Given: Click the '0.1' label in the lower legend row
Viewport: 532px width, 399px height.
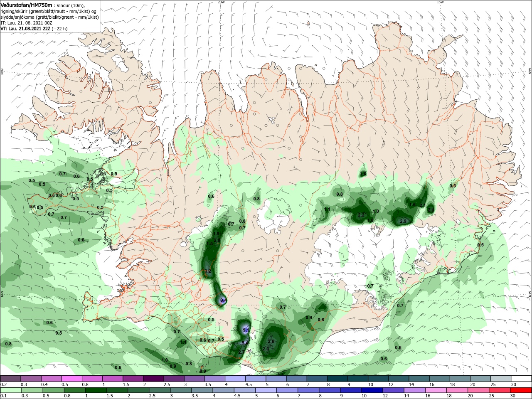Looking at the screenshot, I should click(x=3, y=396).
